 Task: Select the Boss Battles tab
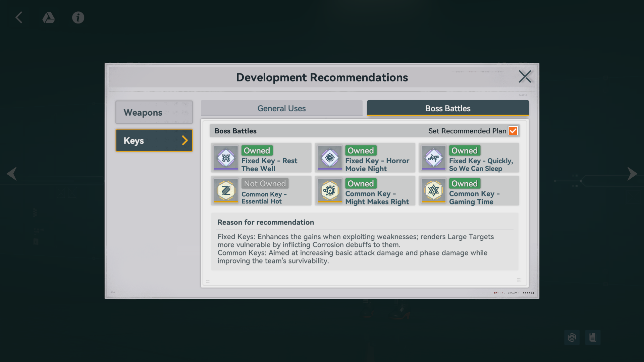point(448,108)
